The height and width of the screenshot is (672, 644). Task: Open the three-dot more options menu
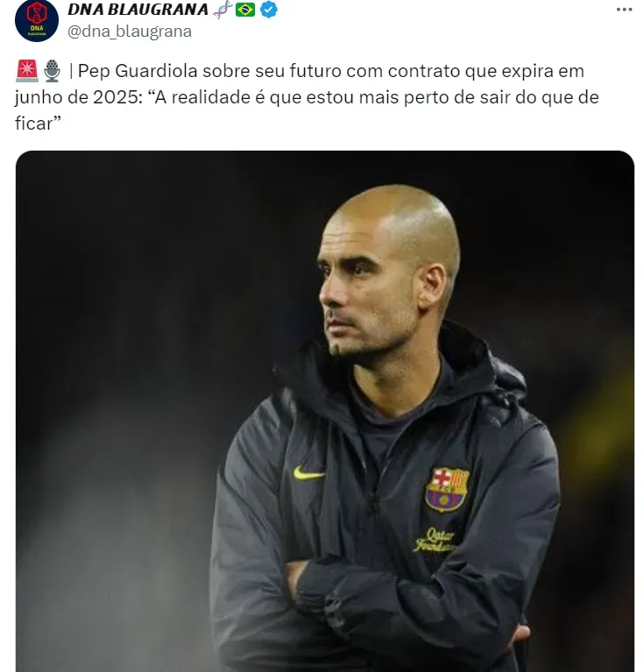coord(624,10)
